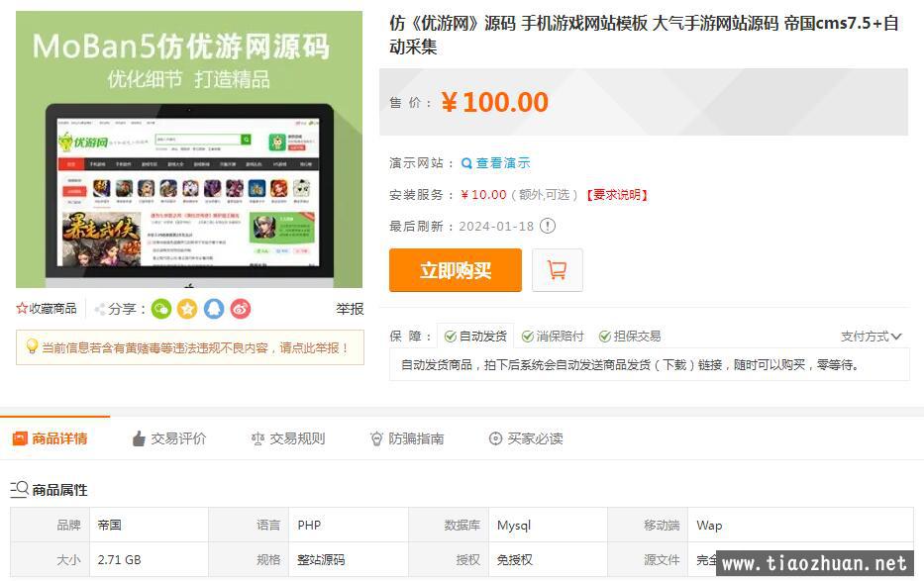Click the 免授权 license value
Screen dimensions: 924x581
[x=514, y=560]
